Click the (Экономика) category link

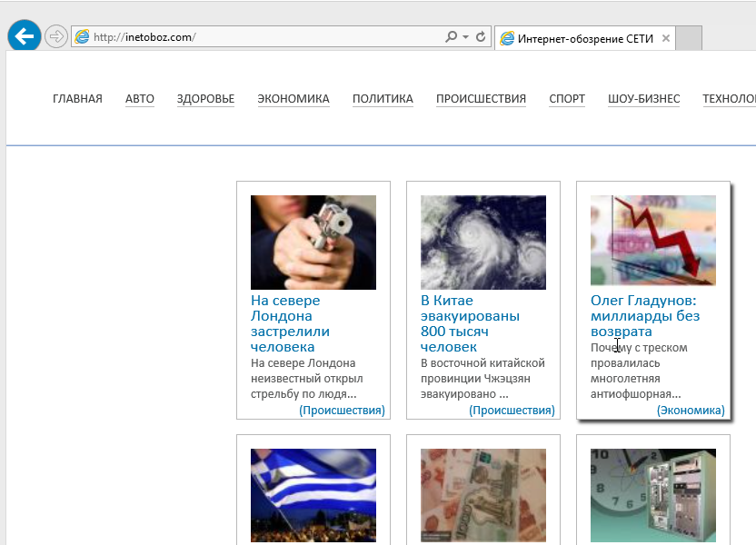point(691,410)
